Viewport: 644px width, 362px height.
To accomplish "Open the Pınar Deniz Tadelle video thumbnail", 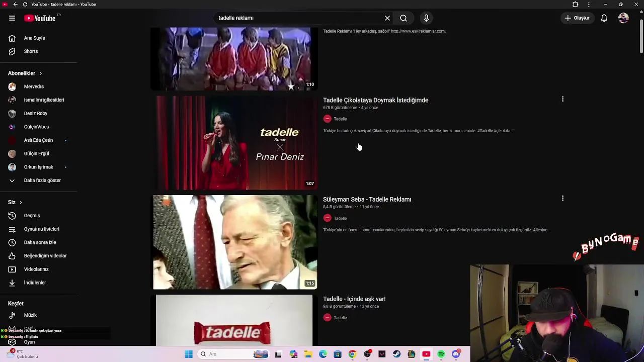I will pyautogui.click(x=235, y=143).
